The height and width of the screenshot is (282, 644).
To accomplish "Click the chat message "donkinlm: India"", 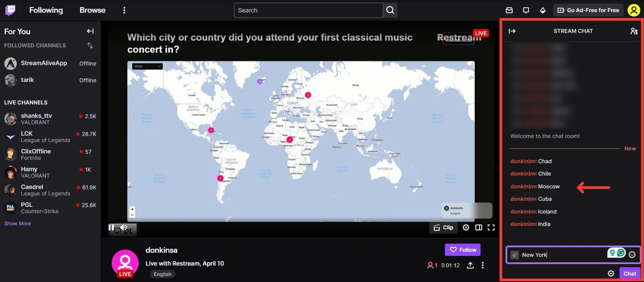I will pyautogui.click(x=530, y=224).
